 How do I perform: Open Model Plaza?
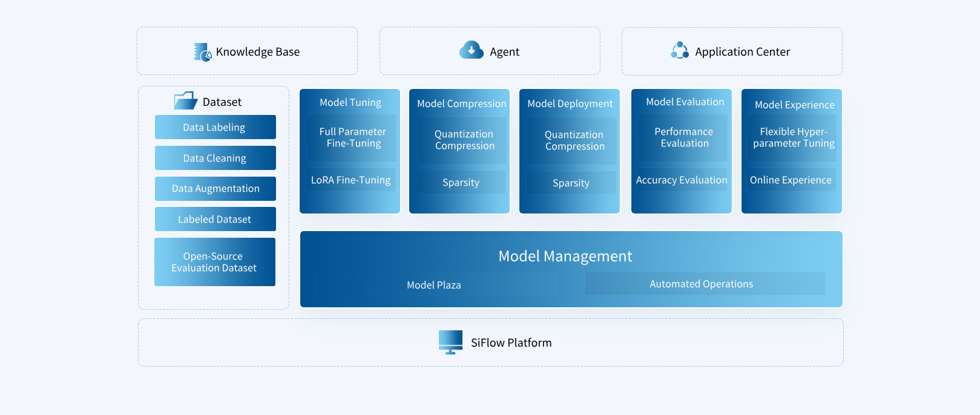pos(437,284)
